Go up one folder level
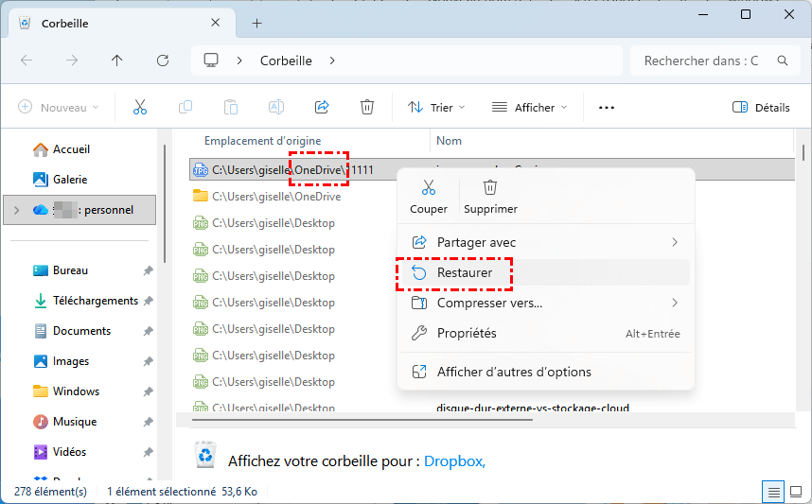The width and height of the screenshot is (812, 504). coord(117,61)
